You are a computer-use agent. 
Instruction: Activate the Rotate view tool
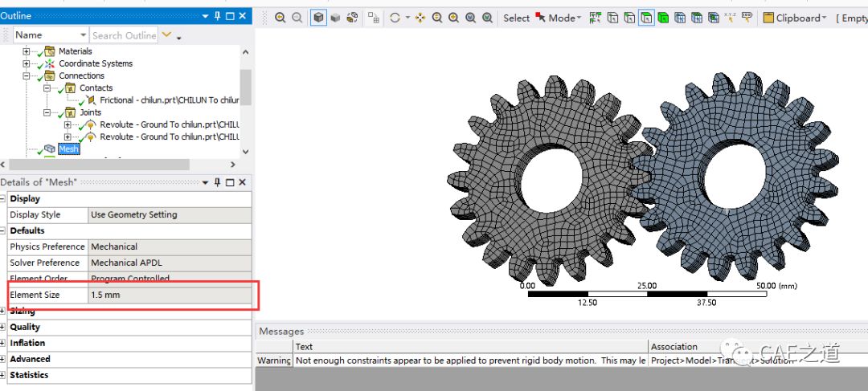point(395,18)
